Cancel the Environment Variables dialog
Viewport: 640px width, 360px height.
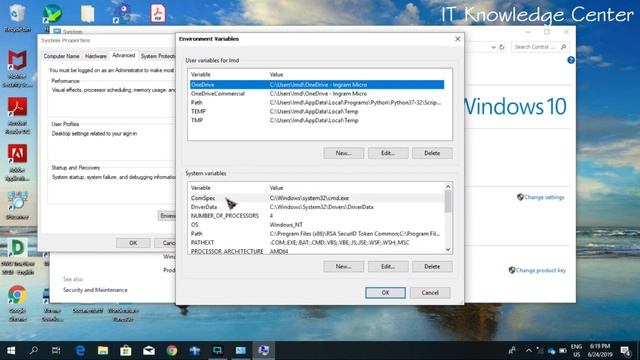[430, 293]
